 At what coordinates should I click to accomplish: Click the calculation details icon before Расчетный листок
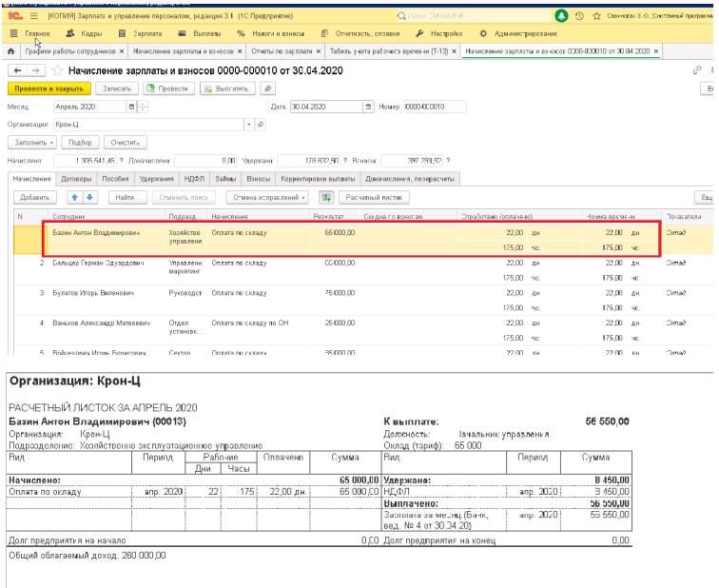326,197
